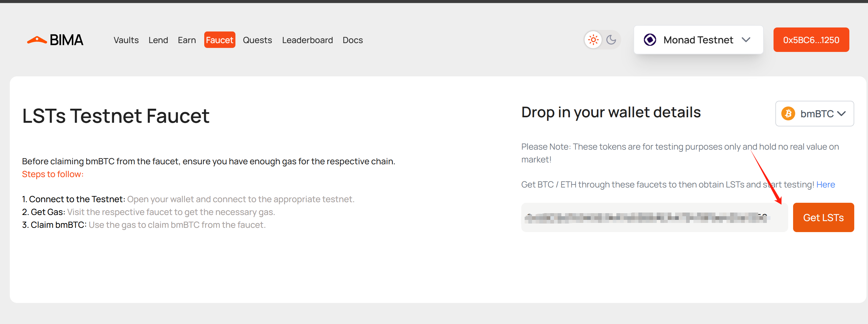Screen dimensions: 868x324
Task: Click the BIMA wordmark text
Action: (x=66, y=40)
